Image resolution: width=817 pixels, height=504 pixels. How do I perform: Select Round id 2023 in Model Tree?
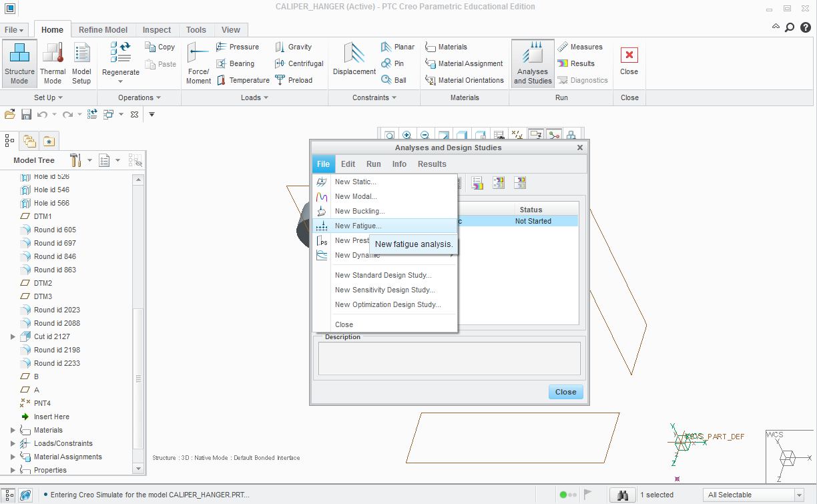[50, 310]
